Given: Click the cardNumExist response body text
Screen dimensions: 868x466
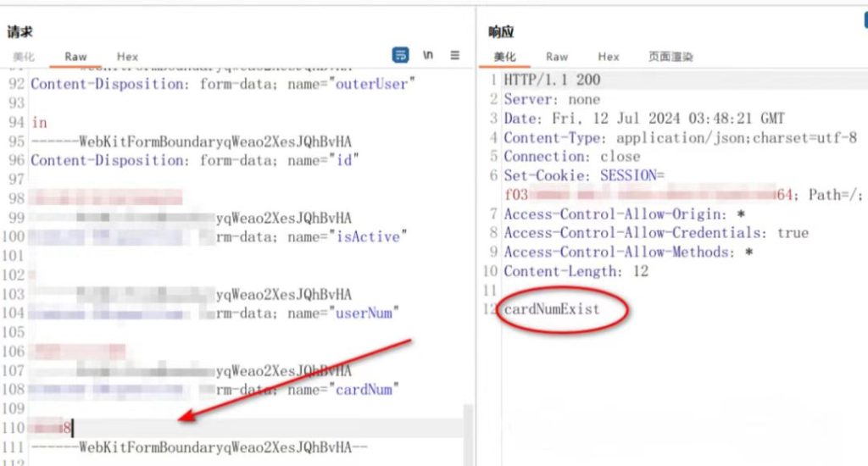Looking at the screenshot, I should tap(552, 309).
